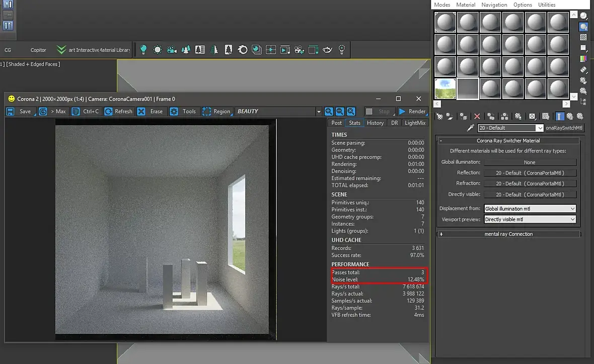Click the zoom out magnifier icon
This screenshot has height=364, width=594.
(340, 111)
